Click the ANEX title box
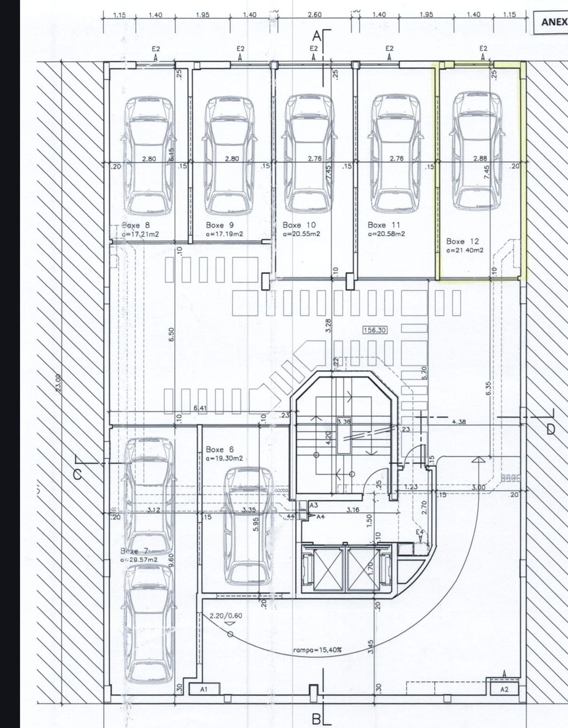 tap(551, 22)
